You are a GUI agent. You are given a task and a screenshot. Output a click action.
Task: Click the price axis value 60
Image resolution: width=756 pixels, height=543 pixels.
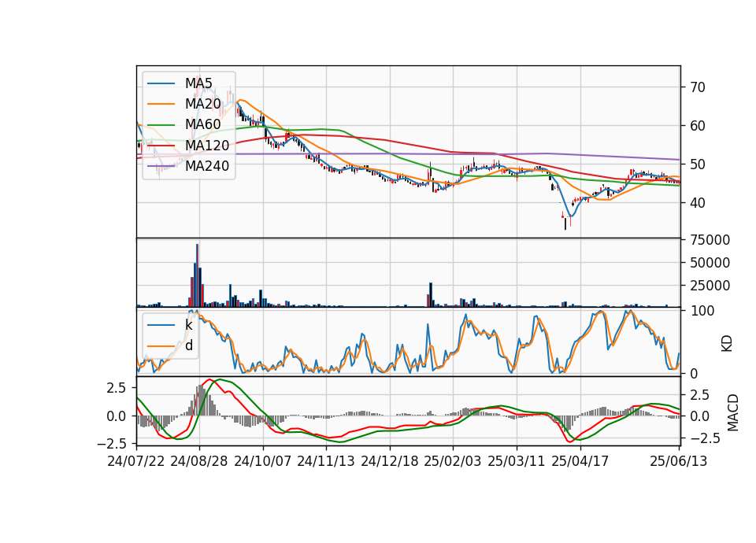coord(697,126)
